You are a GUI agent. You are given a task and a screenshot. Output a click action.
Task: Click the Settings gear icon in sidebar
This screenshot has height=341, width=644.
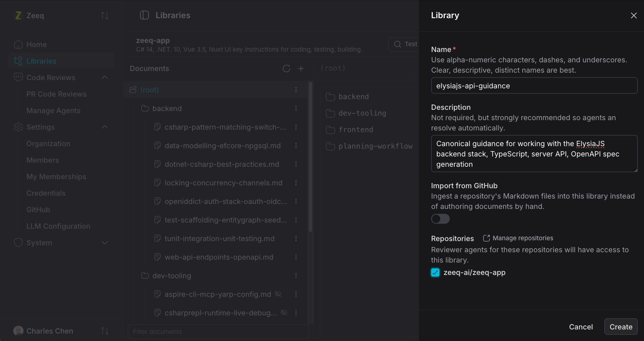18,127
